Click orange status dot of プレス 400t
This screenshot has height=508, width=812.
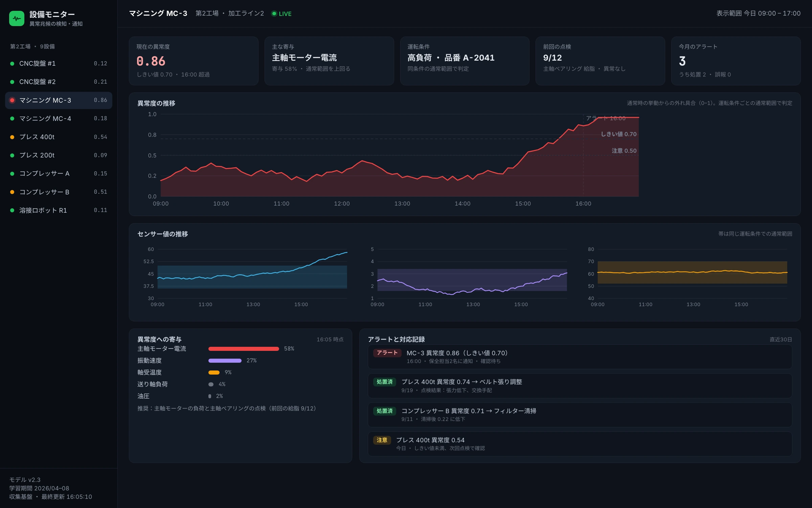12,137
